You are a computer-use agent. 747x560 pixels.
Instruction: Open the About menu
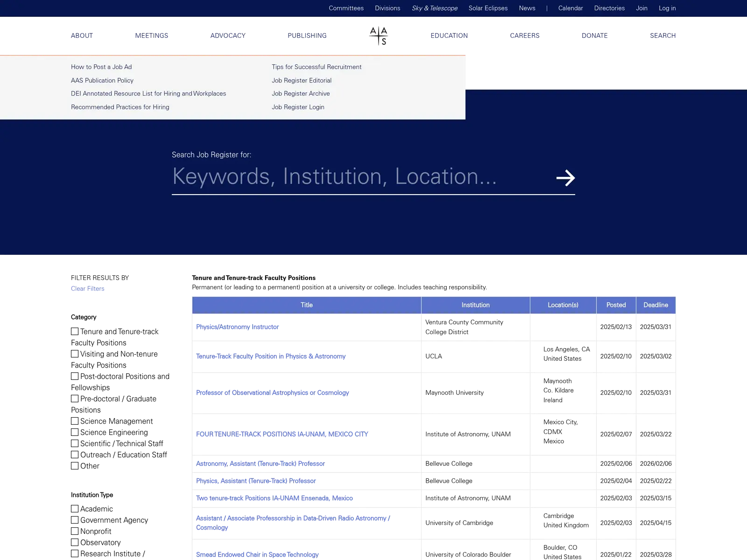coord(82,35)
